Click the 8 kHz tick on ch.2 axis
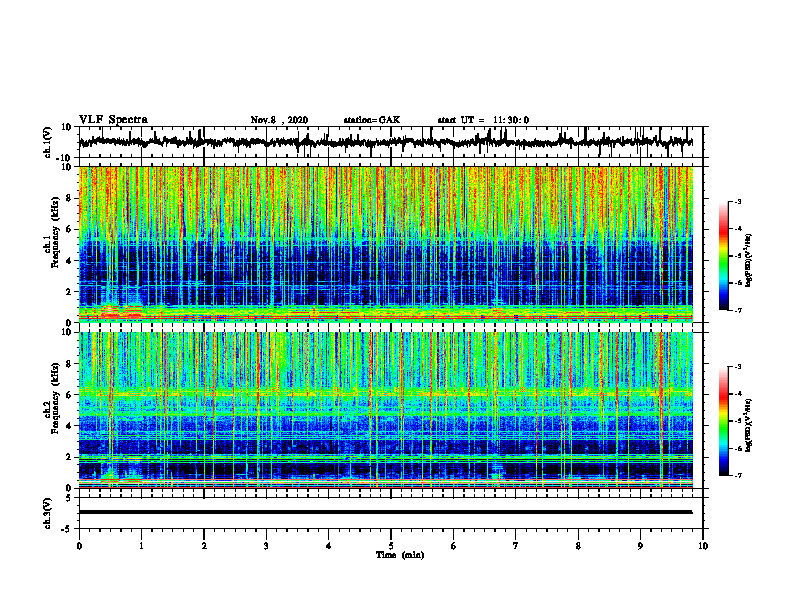792x612 pixels. pyautogui.click(x=68, y=364)
